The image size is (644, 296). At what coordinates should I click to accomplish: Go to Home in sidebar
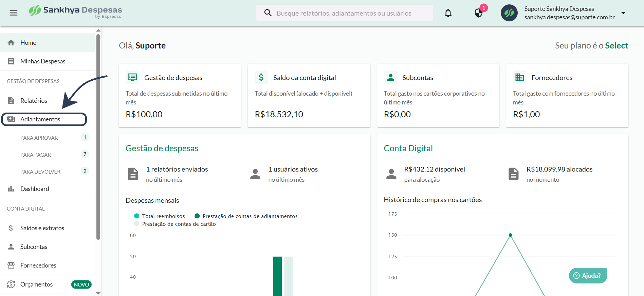click(x=48, y=42)
